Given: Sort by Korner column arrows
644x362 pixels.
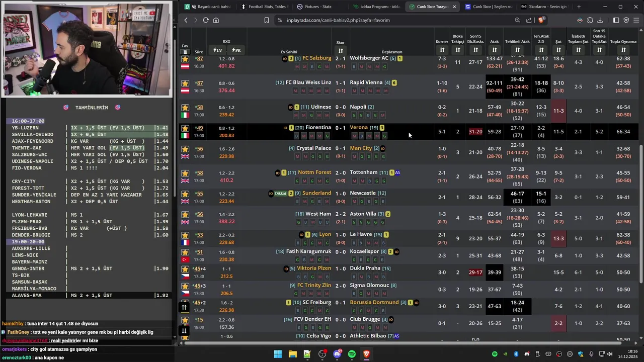Looking at the screenshot, I should click(442, 50).
